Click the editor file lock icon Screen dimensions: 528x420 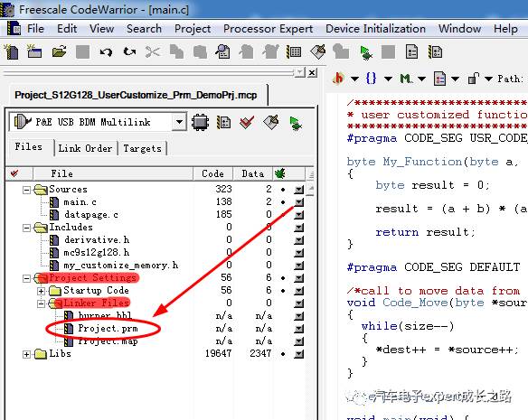click(473, 79)
